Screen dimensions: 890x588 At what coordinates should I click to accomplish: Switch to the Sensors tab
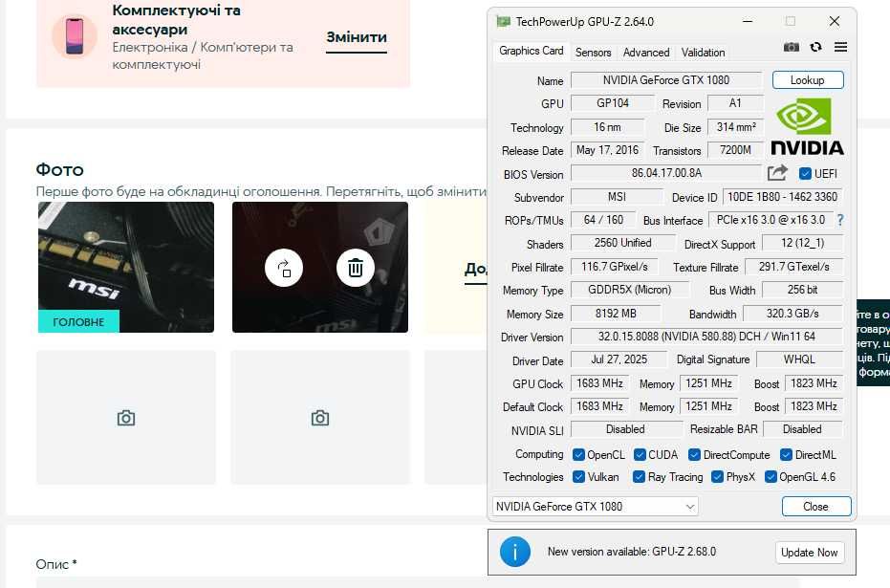(x=593, y=53)
